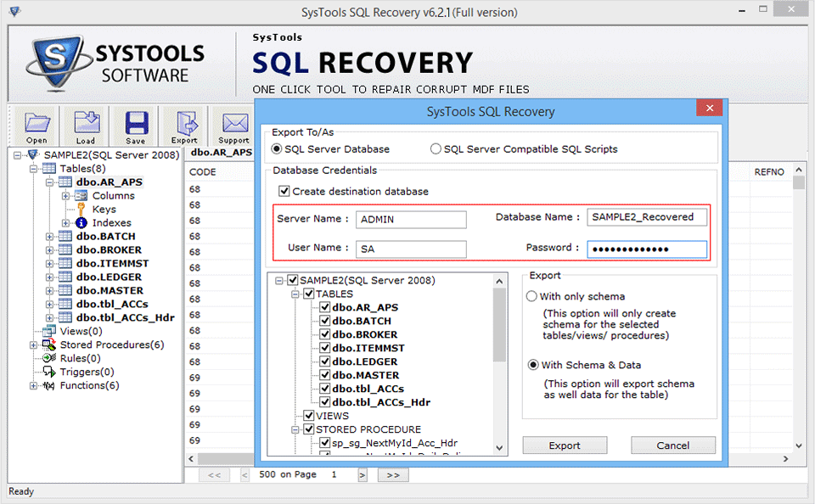Image resolution: width=815 pixels, height=504 pixels.
Task: Select SQL Server Compatible SQL Scripts option
Action: tap(436, 149)
